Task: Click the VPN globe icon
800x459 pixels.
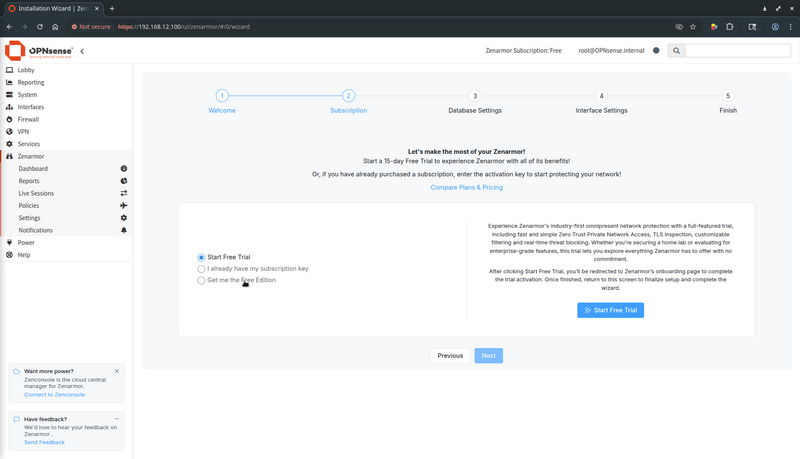Action: [9, 132]
